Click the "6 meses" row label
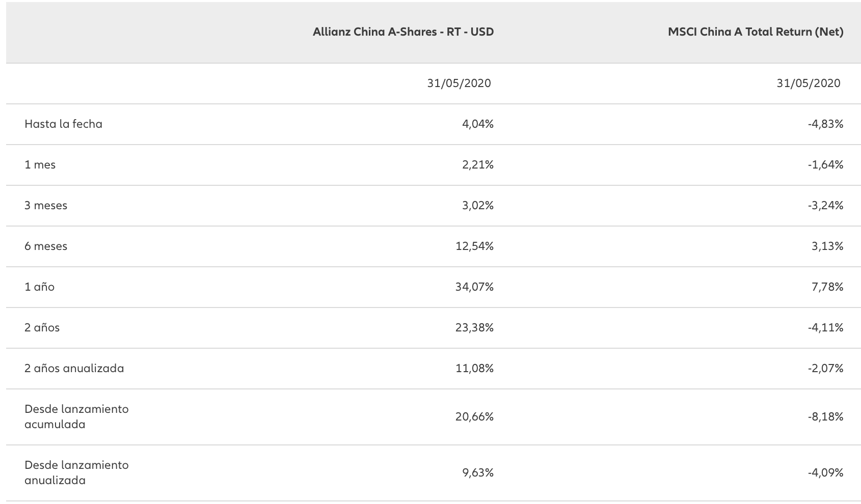 (46, 246)
